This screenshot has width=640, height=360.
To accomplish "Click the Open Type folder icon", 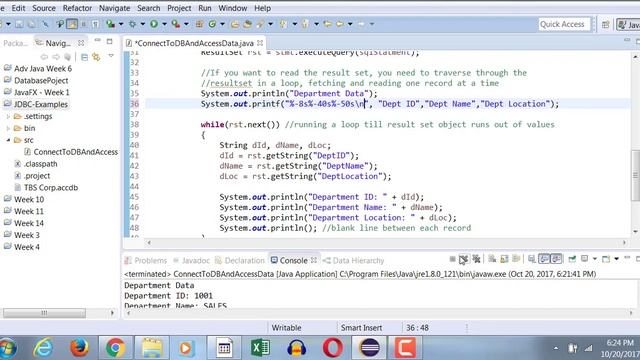I will click(235, 24).
